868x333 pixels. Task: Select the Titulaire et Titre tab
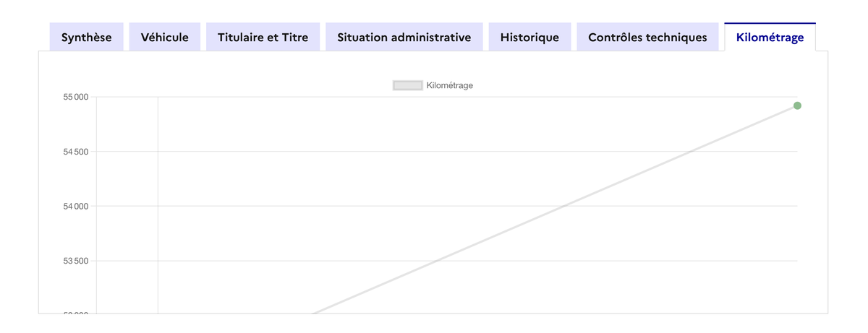(x=263, y=37)
